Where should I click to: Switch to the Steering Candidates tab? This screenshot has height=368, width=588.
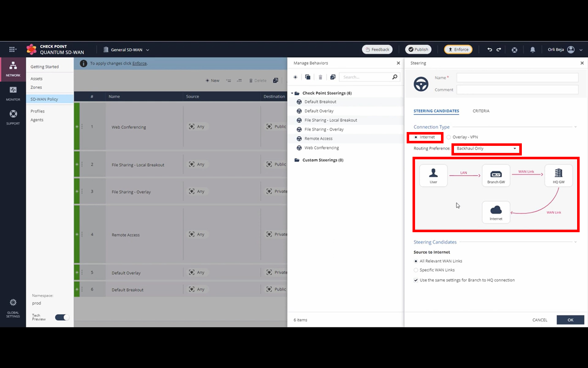point(436,111)
